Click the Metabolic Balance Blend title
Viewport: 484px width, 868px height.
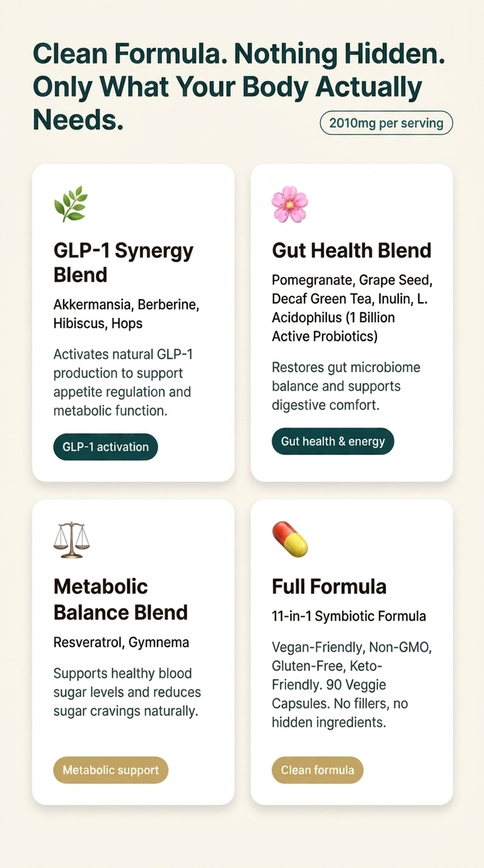coord(121,599)
